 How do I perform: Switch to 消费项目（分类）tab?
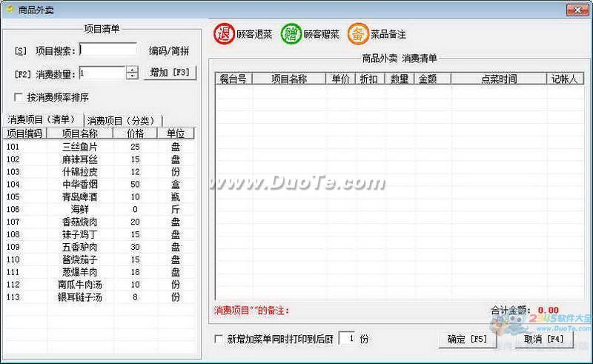[x=123, y=120]
